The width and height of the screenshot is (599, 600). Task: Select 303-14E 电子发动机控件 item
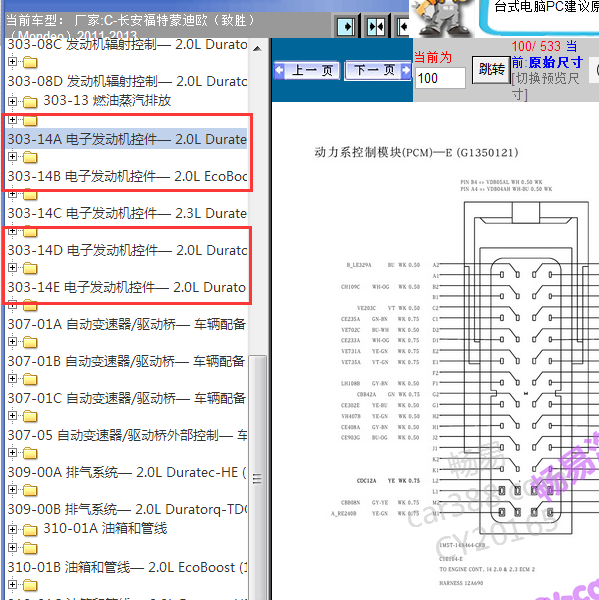tap(127, 287)
